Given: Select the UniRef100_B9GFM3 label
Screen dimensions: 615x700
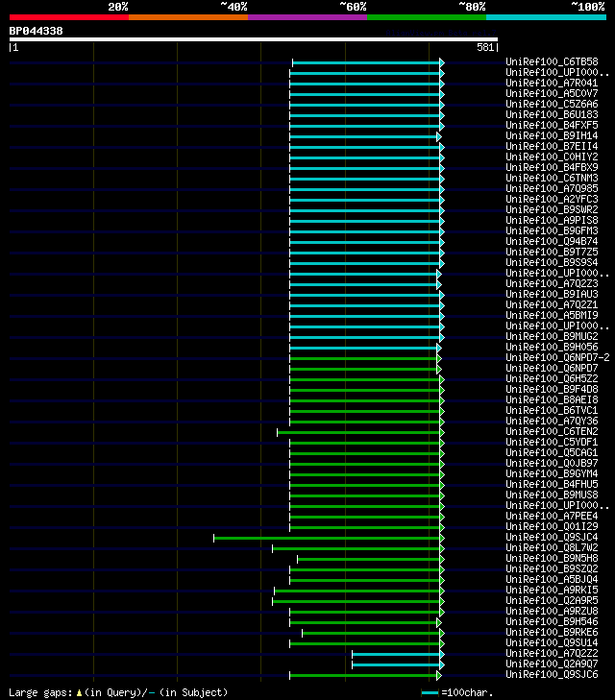Looking at the screenshot, I should click(x=552, y=230).
